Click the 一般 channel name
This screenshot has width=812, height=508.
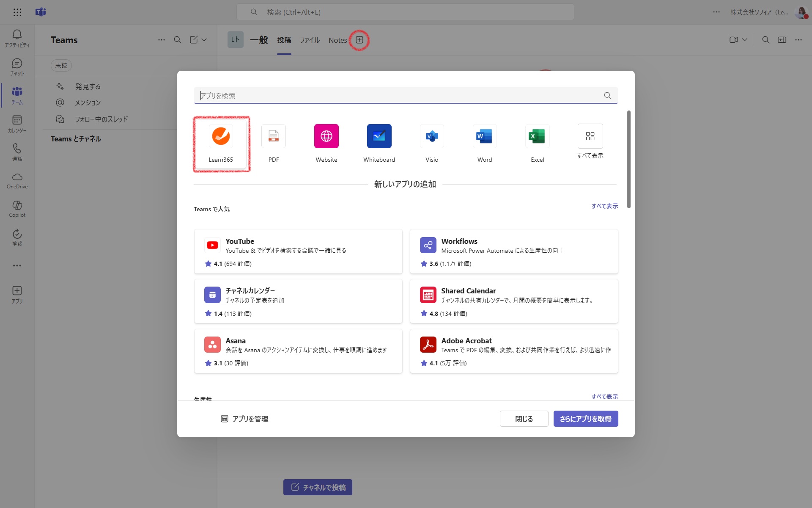click(x=259, y=40)
